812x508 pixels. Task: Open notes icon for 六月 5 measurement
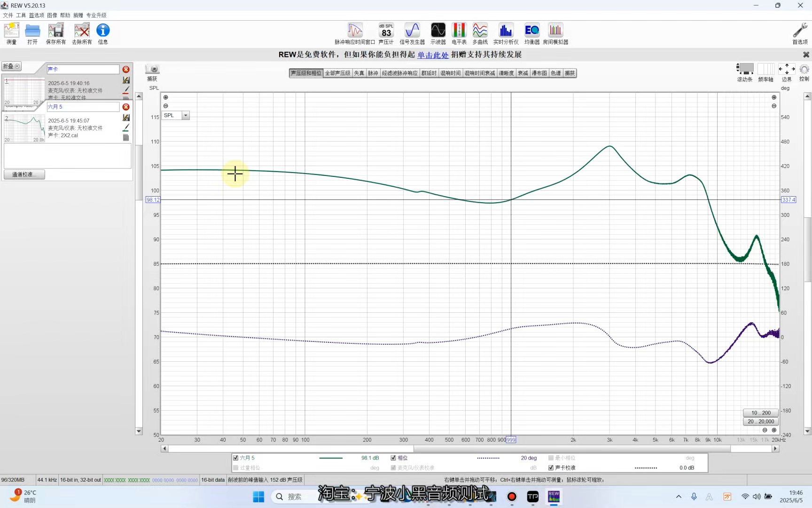click(x=126, y=137)
